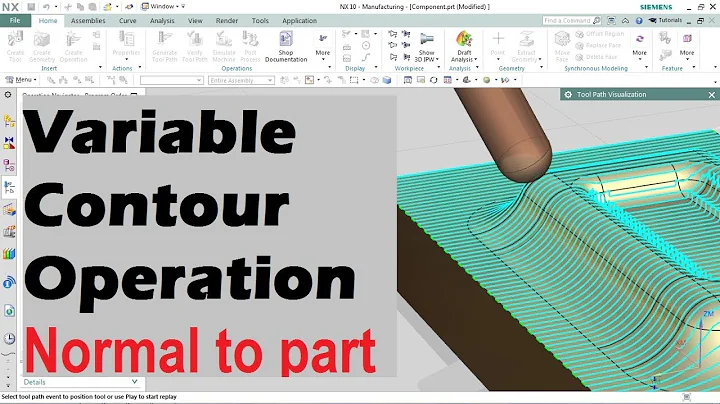The image size is (720, 404).
Task: Open the Assembly Navigator sidebar icon
Action: [9, 121]
